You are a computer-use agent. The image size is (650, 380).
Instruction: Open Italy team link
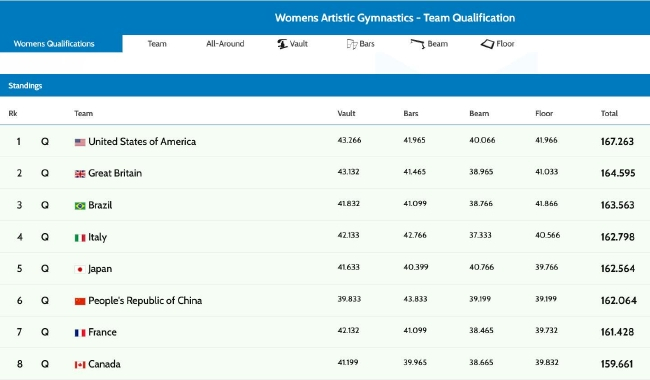point(97,237)
